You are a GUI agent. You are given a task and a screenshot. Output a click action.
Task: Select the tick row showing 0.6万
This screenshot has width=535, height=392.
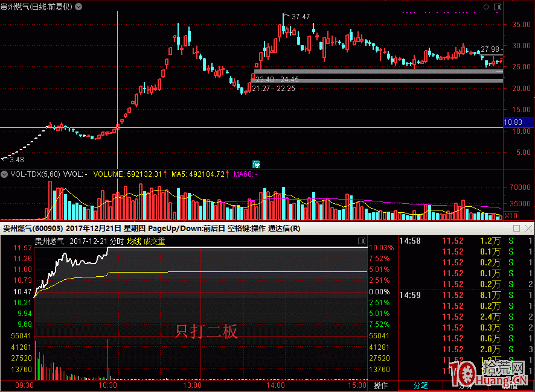466,338
